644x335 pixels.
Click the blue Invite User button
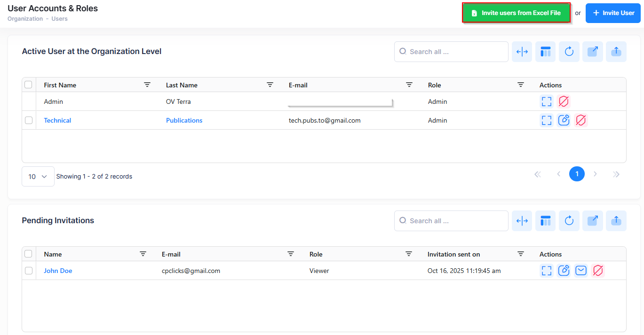click(x=613, y=13)
